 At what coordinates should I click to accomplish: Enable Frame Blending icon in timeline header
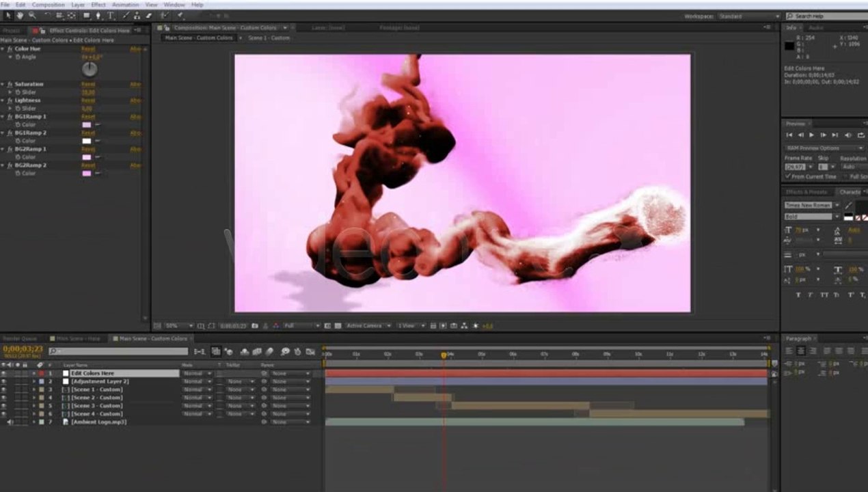point(257,351)
